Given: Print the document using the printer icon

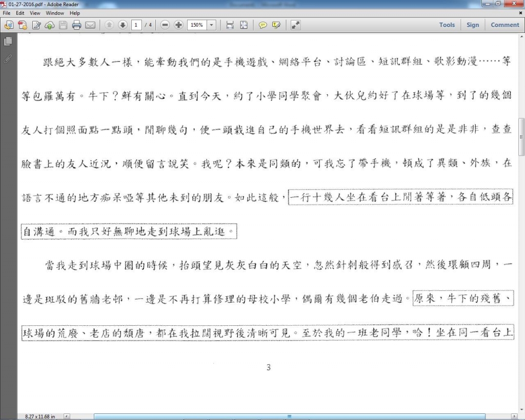Looking at the screenshot, I should [77, 25].
